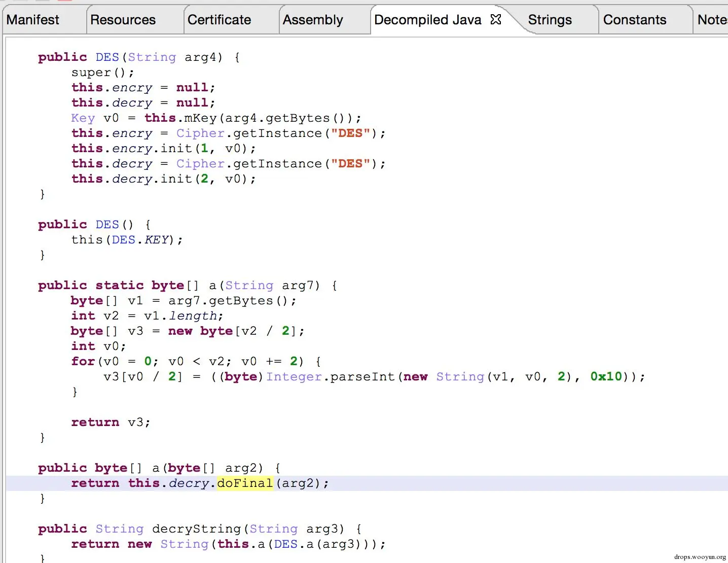
Task: Click the v1.length expression
Action: pos(180,316)
